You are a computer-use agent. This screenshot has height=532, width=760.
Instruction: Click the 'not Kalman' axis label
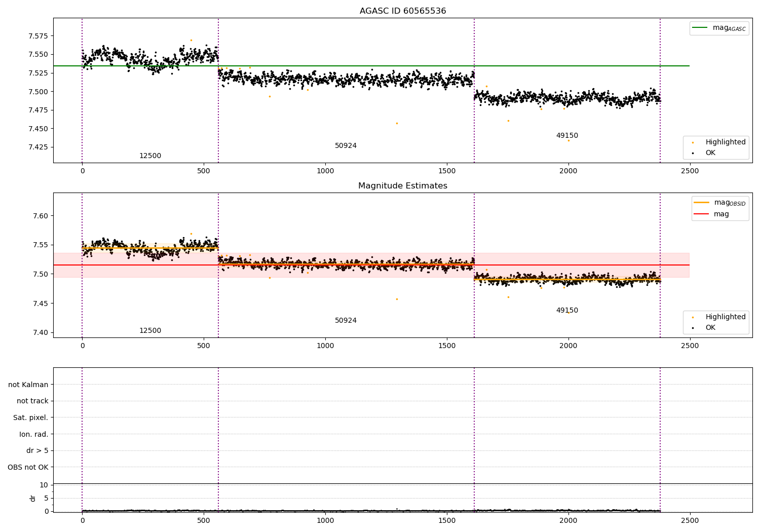coord(28,385)
